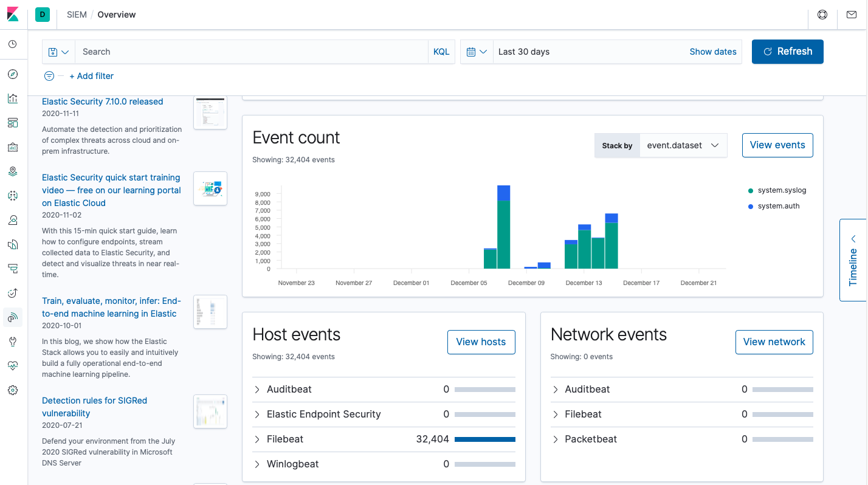Focus the Search query field
Screen dimensions: 868x485
(252, 52)
